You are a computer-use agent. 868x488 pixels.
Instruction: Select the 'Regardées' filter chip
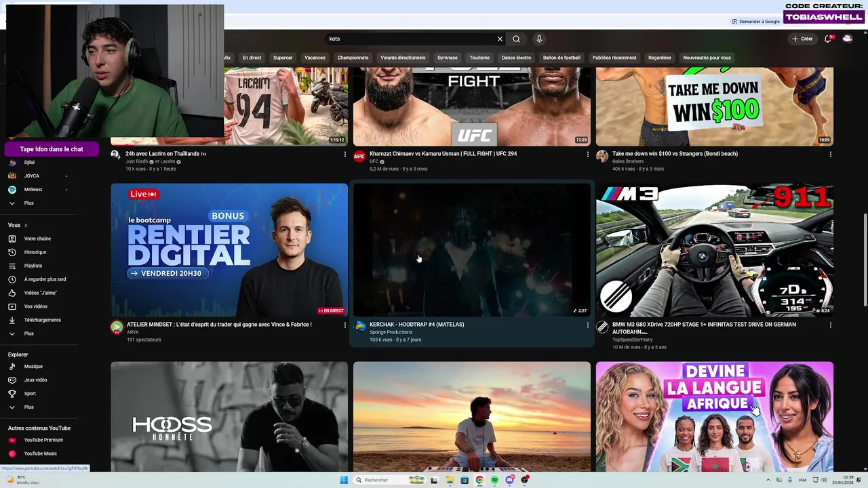coord(660,58)
